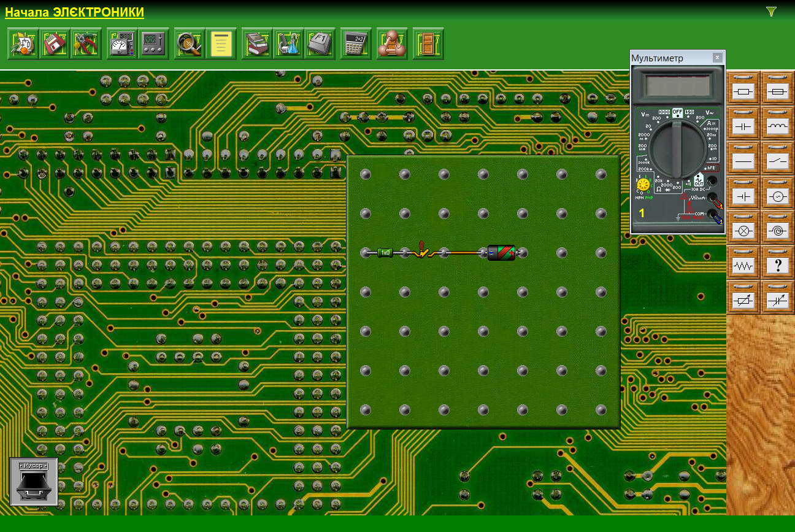Click the magnifying glass inspect icon

click(x=190, y=44)
